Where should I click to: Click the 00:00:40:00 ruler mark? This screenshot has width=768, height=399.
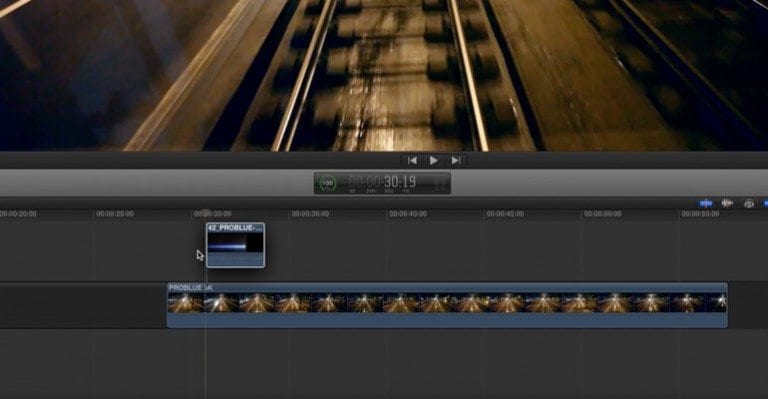point(408,214)
